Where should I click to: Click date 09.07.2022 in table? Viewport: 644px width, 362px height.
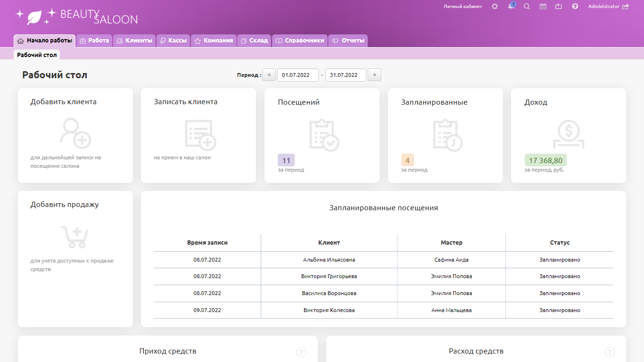pos(207,310)
